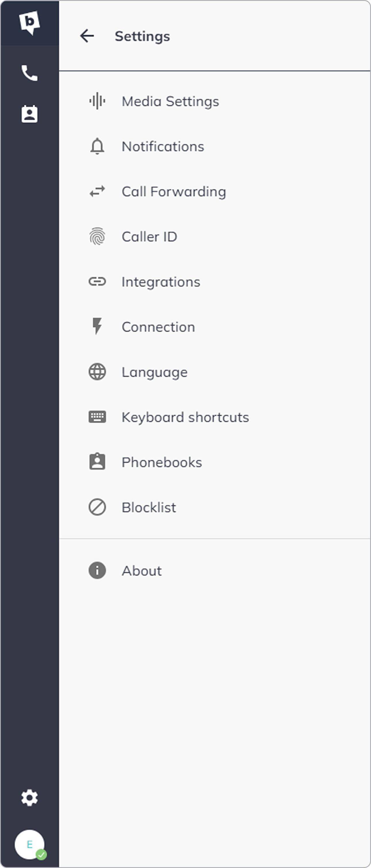Open Keyboard shortcuts settings
371x868 pixels.
(x=185, y=417)
